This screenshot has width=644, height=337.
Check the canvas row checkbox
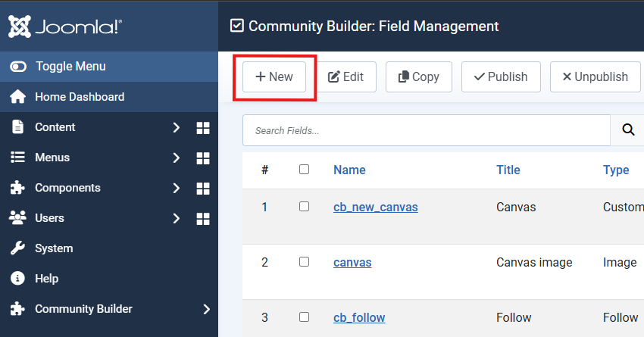click(304, 262)
